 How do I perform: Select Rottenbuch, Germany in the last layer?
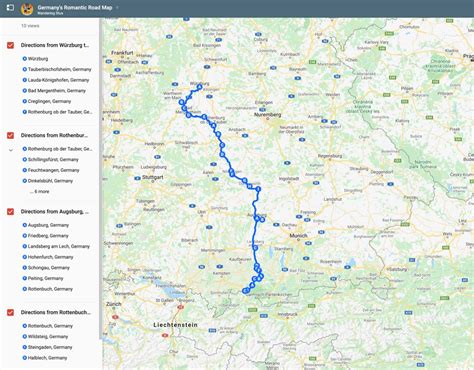pos(50,326)
